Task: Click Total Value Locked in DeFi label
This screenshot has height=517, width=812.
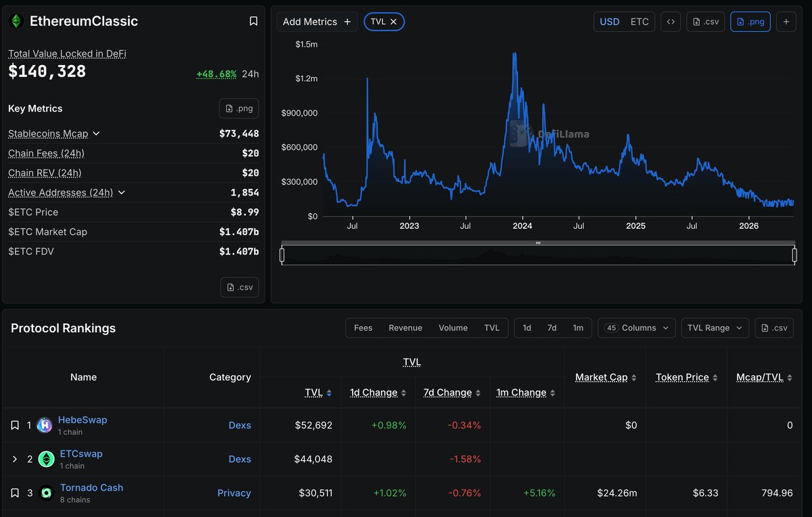Action: coord(67,53)
